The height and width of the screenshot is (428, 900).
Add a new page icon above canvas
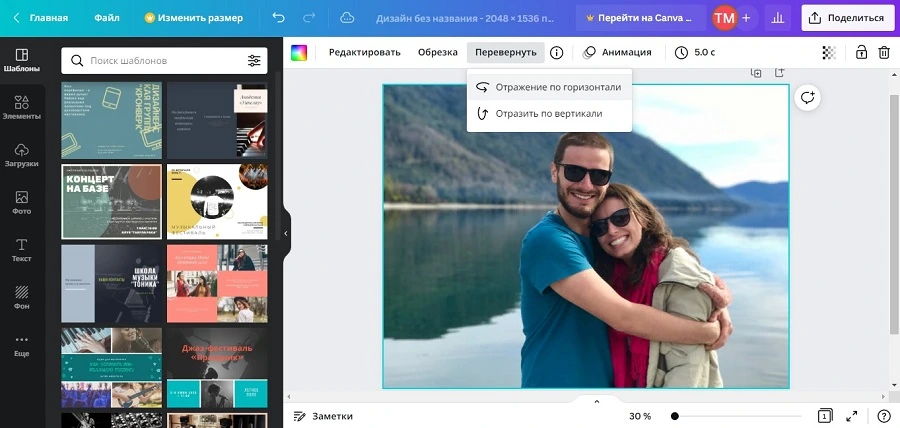779,73
